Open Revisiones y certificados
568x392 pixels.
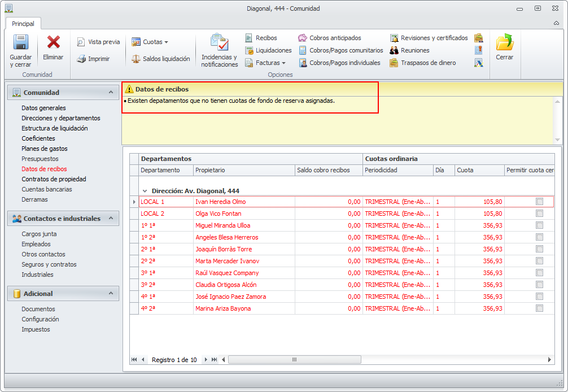click(429, 38)
